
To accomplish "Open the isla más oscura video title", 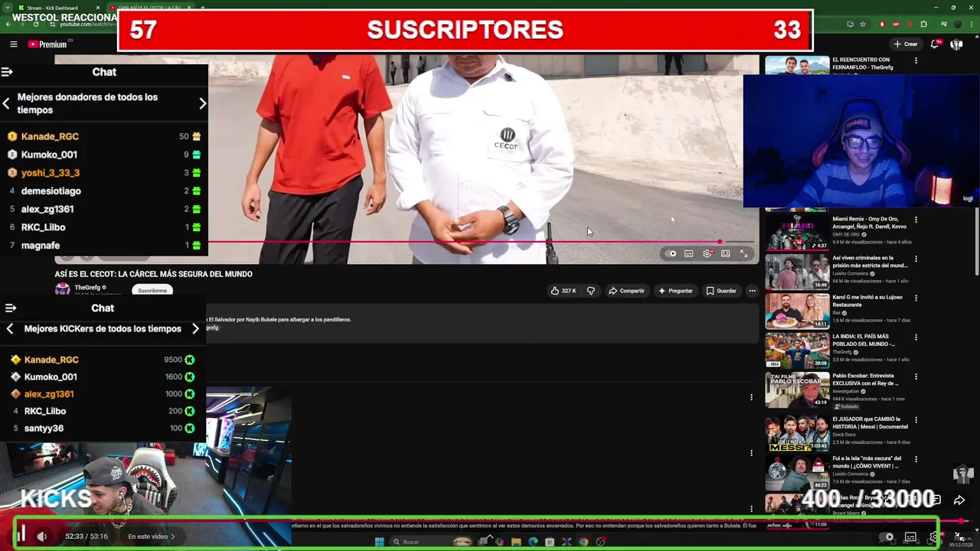I will click(866, 462).
